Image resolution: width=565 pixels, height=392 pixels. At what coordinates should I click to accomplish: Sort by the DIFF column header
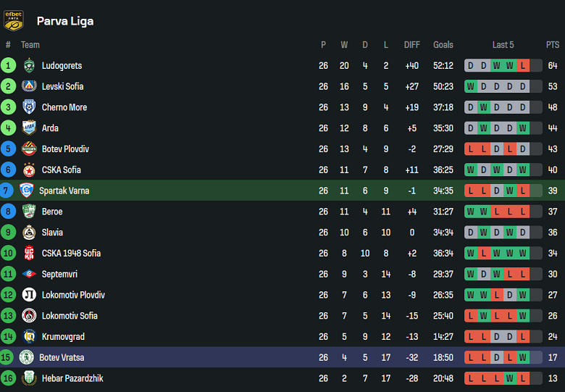coord(411,45)
